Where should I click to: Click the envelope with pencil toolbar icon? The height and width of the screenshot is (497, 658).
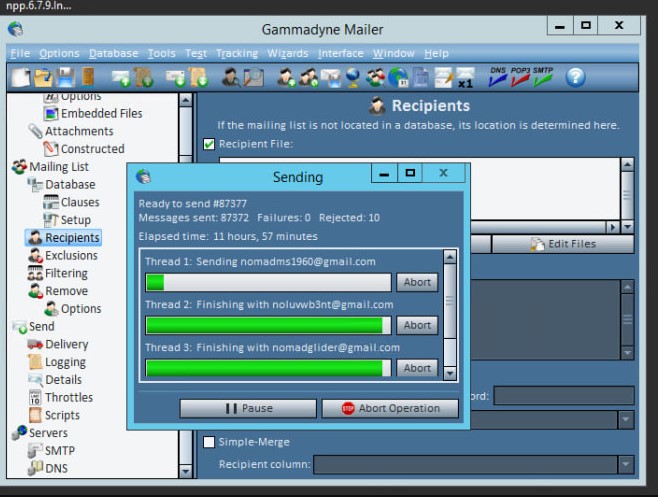tap(444, 77)
